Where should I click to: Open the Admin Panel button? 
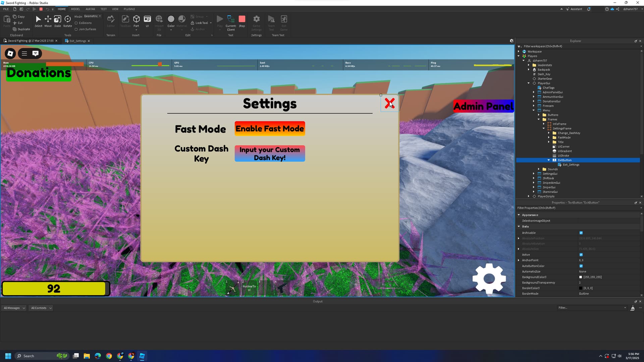[x=483, y=106]
